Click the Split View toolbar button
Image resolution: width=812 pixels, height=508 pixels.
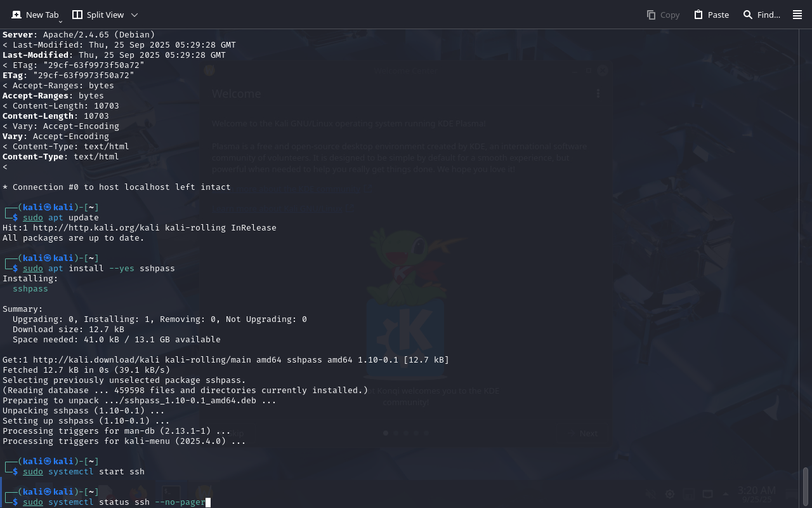pyautogui.click(x=98, y=15)
